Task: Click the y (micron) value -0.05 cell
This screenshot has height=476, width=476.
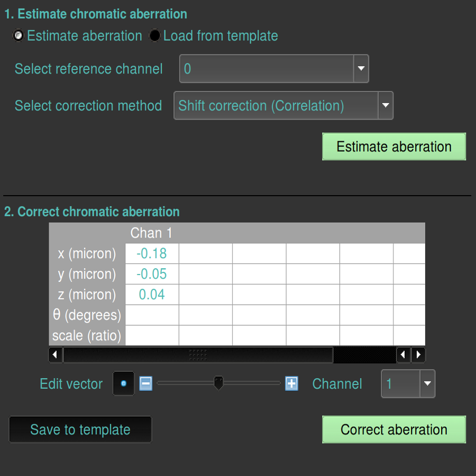Action: click(152, 274)
